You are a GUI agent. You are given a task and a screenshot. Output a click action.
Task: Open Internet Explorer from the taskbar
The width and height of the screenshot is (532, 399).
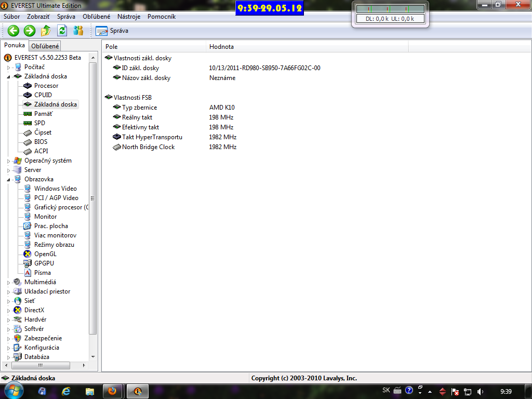(x=65, y=392)
